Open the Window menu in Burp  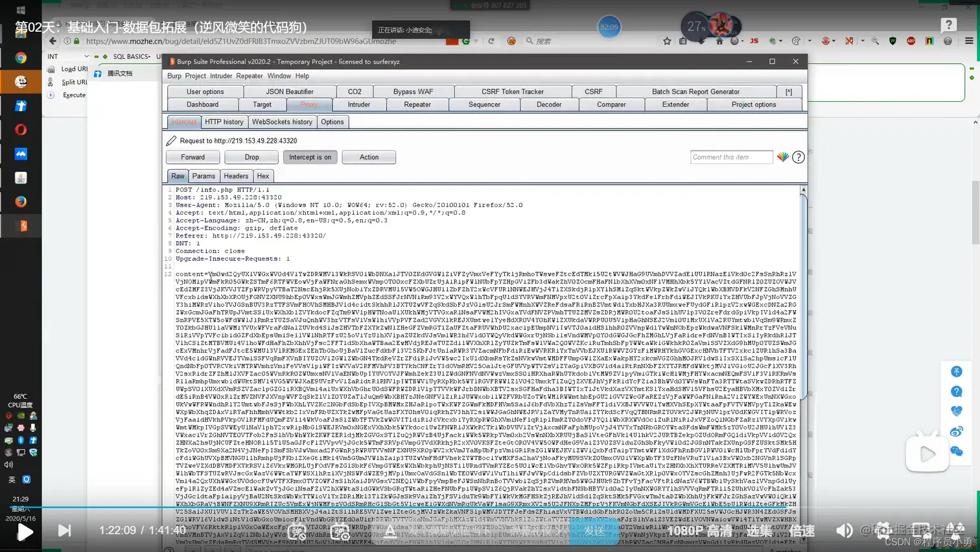[279, 76]
